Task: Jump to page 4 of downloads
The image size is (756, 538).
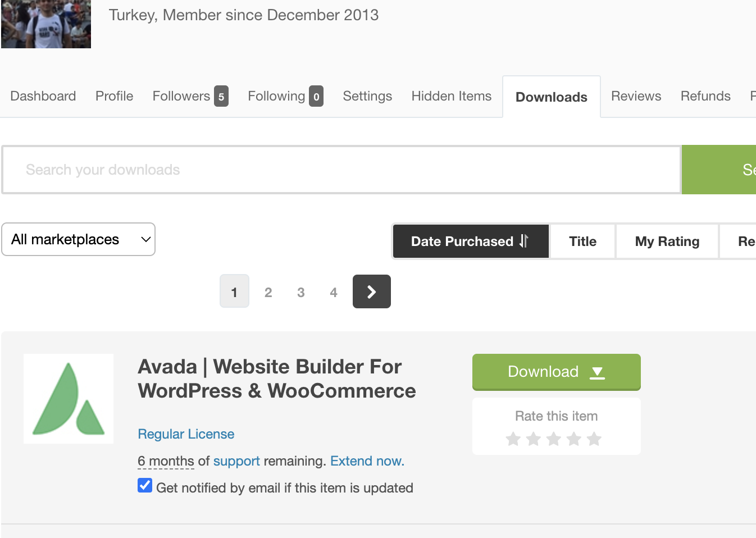Action: (x=334, y=292)
